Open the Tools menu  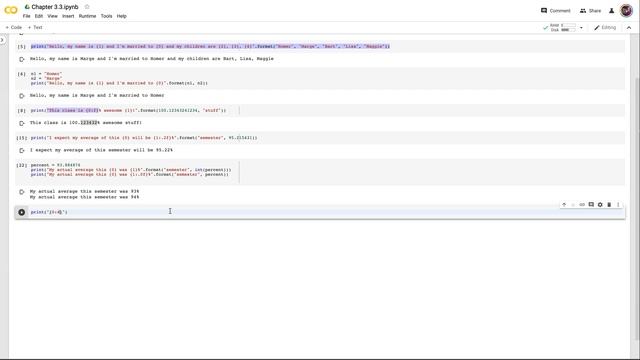click(107, 16)
